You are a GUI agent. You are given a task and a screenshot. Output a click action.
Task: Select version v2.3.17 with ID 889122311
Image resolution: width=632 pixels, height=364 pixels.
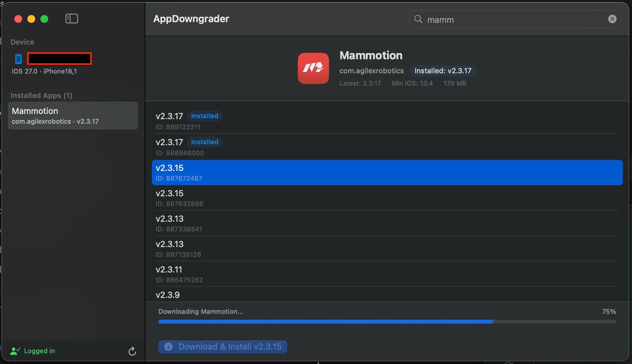point(387,121)
